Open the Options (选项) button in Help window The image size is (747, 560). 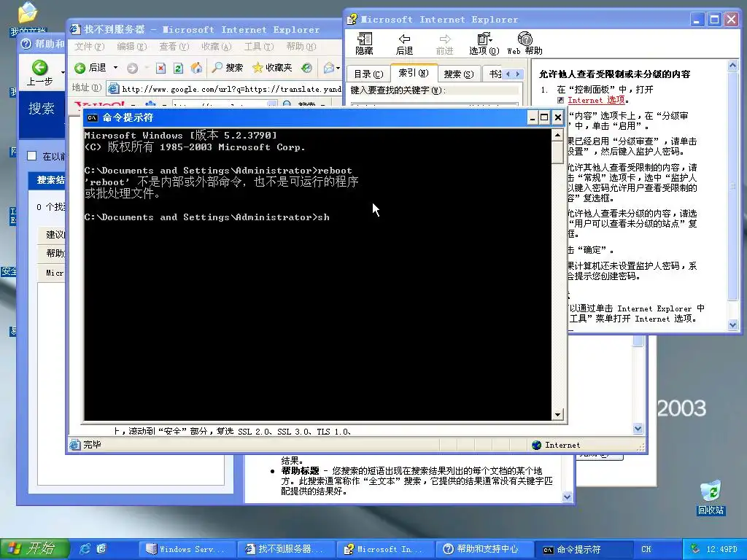tap(484, 44)
